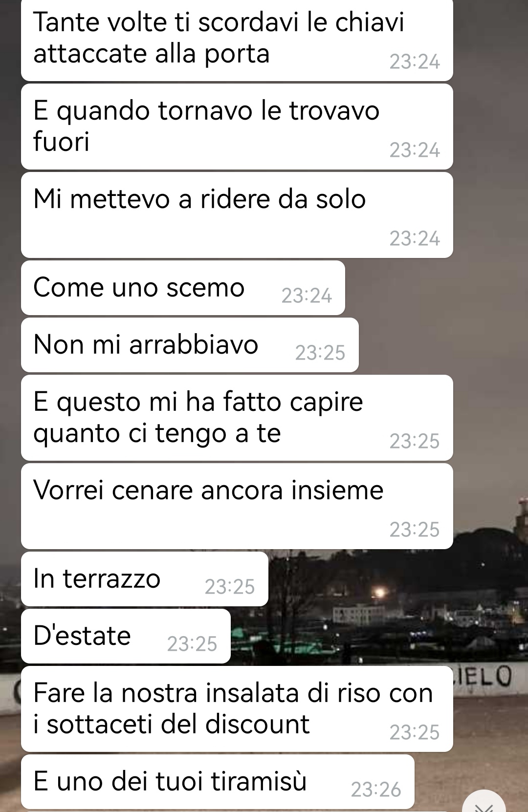
Task: Tap the timestamp next to "In terrazzo"
Action: coord(230,587)
